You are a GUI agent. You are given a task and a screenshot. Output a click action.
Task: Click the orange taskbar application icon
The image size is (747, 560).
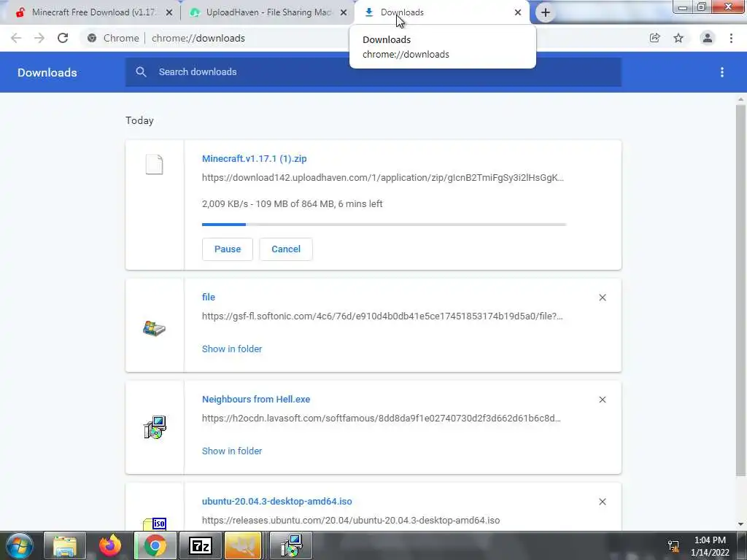pos(243,545)
